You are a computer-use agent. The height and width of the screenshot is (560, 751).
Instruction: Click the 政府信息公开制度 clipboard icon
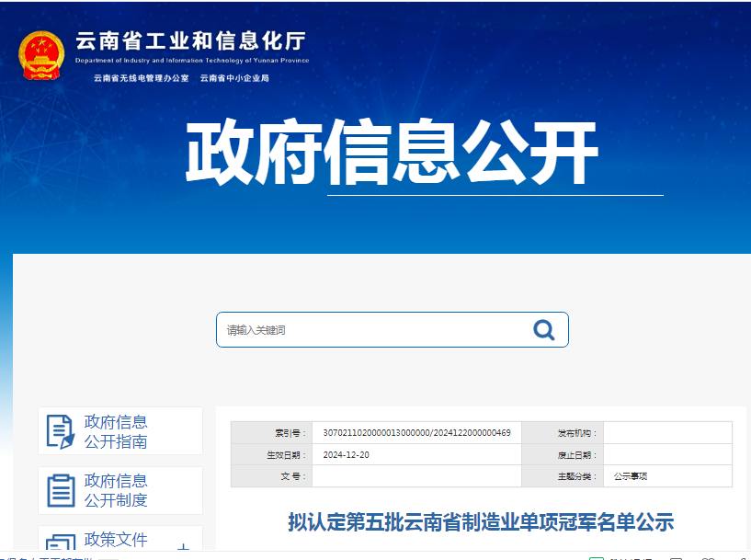[61, 490]
